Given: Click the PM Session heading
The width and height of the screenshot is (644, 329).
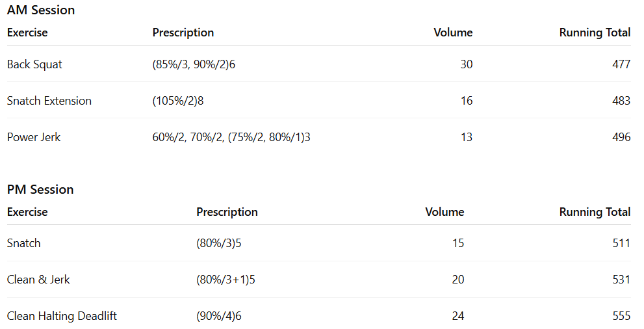Looking at the screenshot, I should 40,189.
